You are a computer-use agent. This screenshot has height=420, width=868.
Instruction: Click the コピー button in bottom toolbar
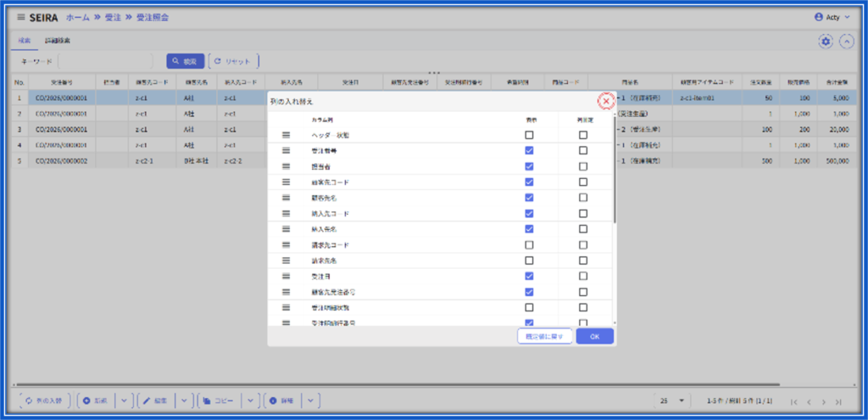pos(219,400)
